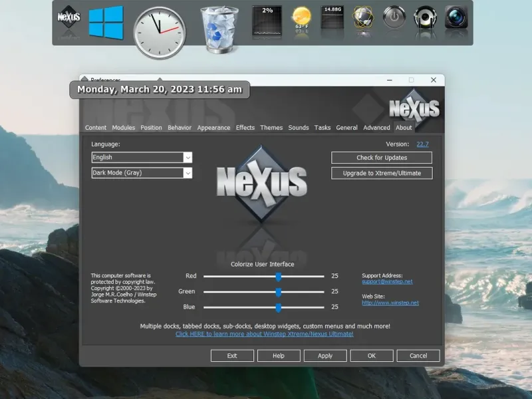Image resolution: width=532 pixels, height=399 pixels.
Task: Open the Windows Start icon in dock
Action: pyautogui.click(x=106, y=23)
